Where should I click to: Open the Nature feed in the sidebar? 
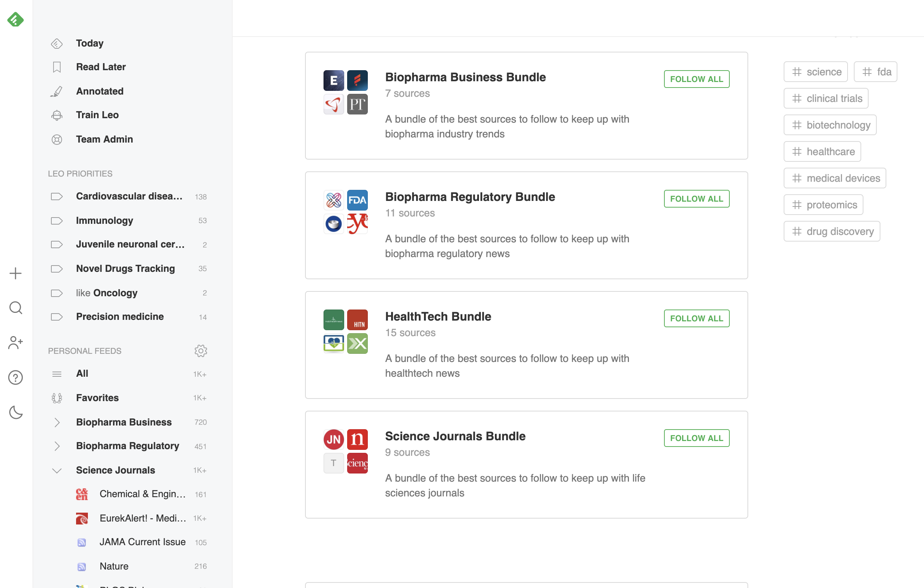114,566
